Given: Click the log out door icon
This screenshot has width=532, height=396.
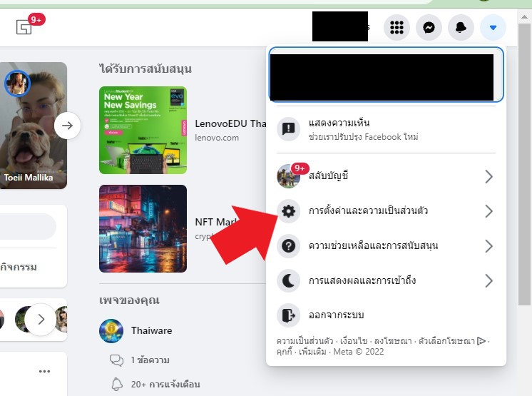Looking at the screenshot, I should 288,315.
